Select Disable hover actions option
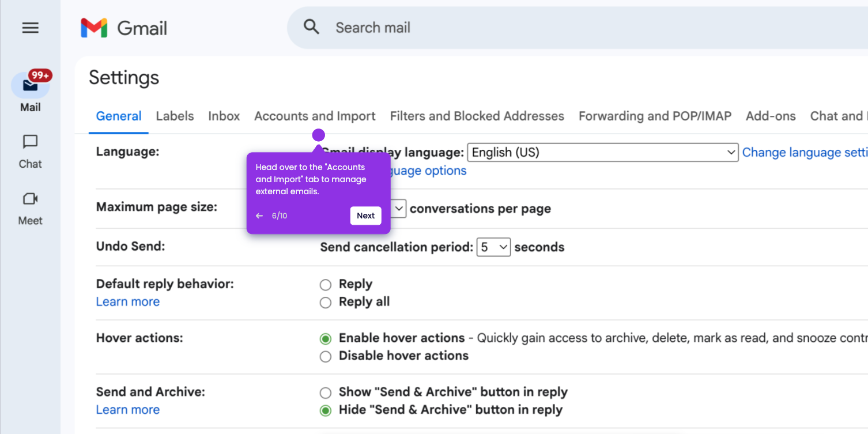The image size is (868, 434). tap(326, 356)
